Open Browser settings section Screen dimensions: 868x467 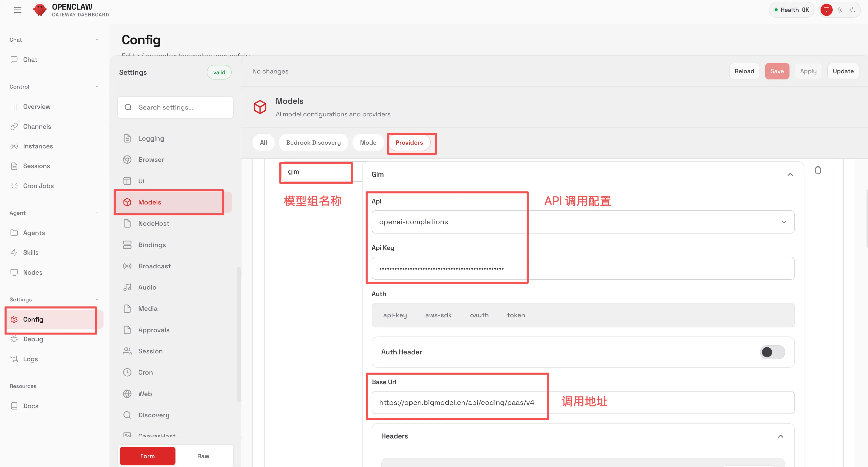pos(151,160)
